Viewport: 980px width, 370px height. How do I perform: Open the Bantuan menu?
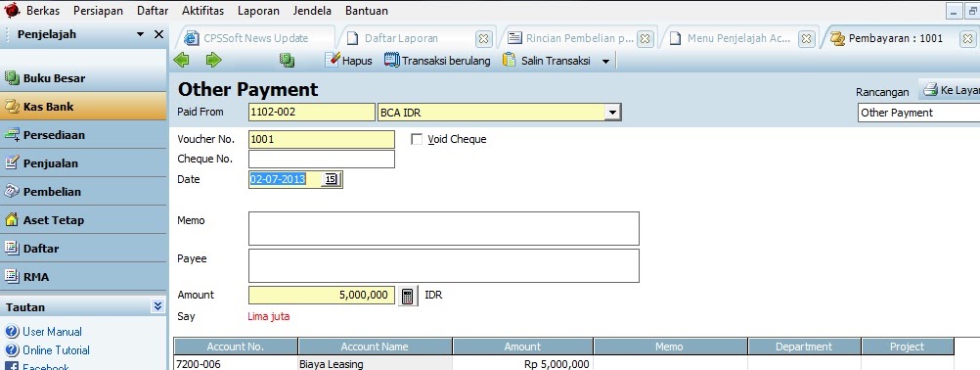pyautogui.click(x=366, y=11)
